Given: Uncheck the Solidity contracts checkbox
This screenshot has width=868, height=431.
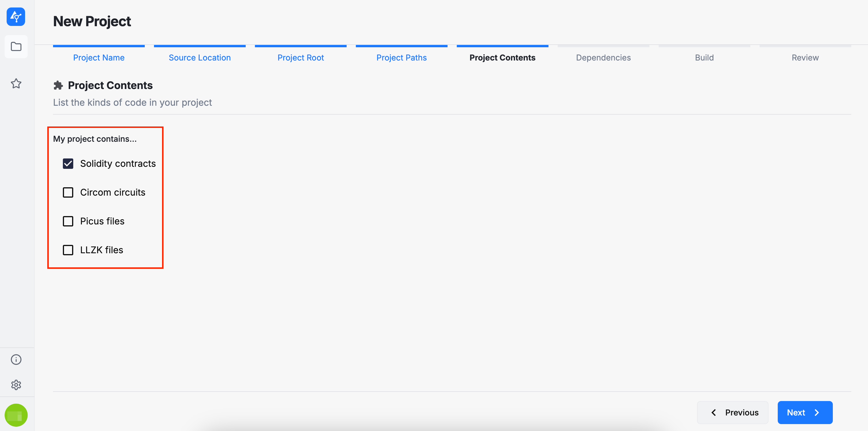Looking at the screenshot, I should 68,164.
